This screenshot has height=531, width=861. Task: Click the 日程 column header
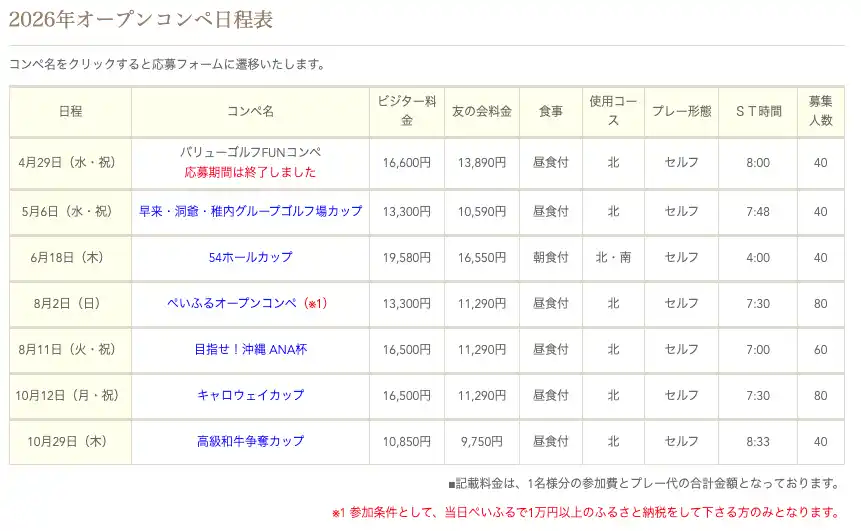70,111
